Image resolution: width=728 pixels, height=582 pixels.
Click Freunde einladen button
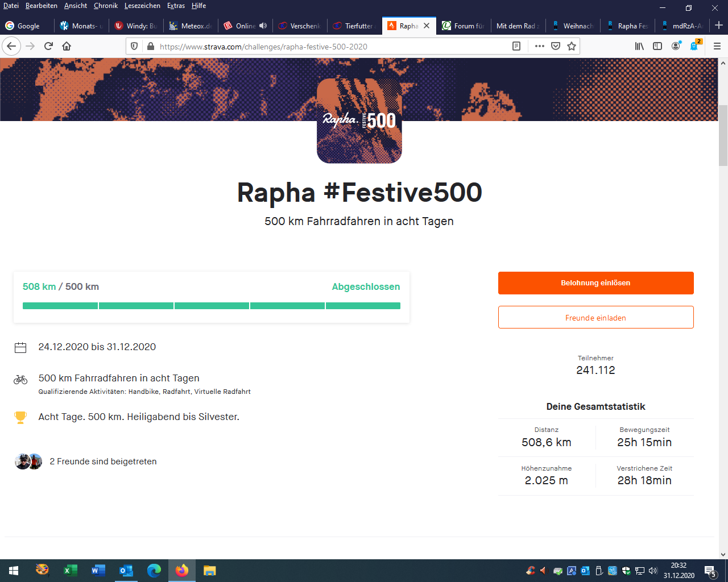click(595, 318)
